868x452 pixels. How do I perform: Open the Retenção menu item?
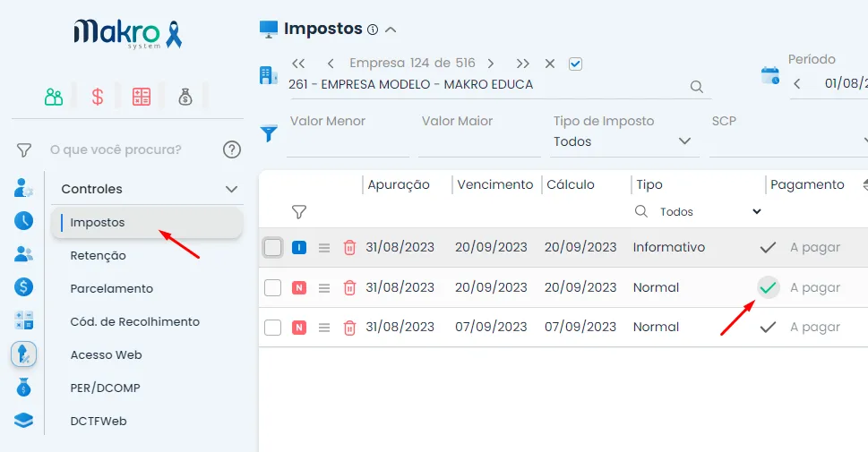click(x=98, y=256)
